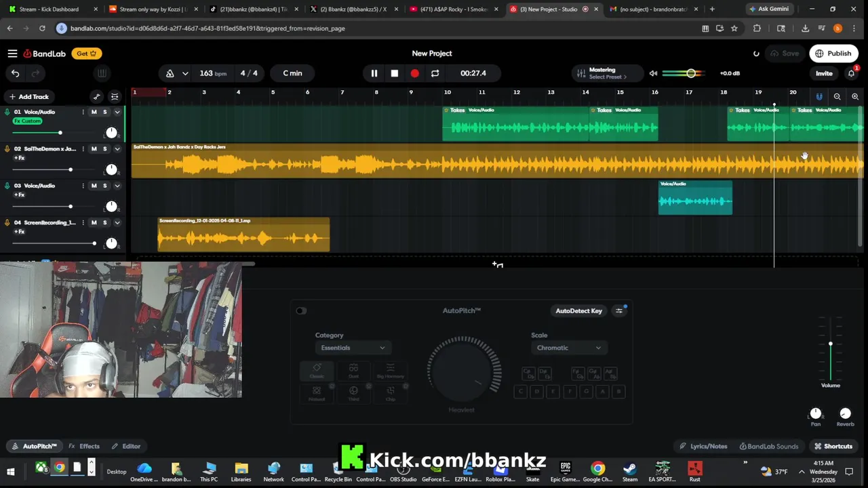Adjust the master volume slider

pos(690,73)
